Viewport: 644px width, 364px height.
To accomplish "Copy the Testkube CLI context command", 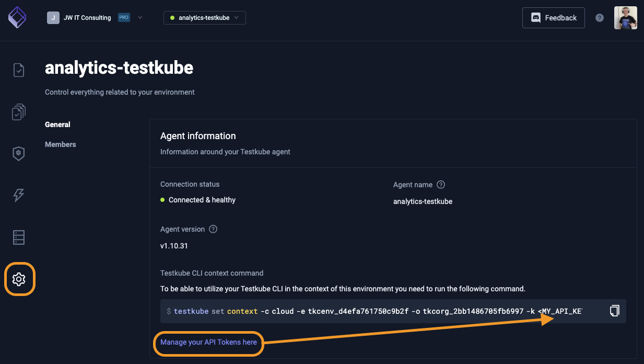I will [x=615, y=311].
